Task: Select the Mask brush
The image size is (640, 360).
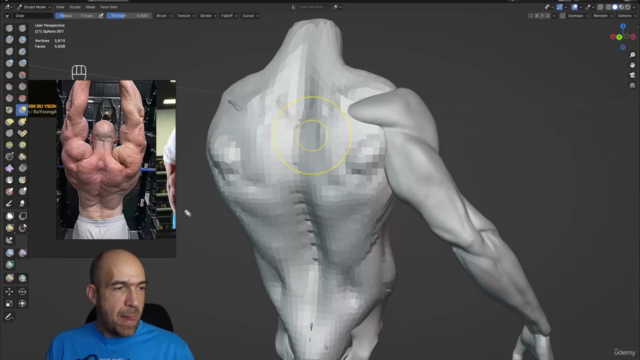Action: tap(9, 180)
